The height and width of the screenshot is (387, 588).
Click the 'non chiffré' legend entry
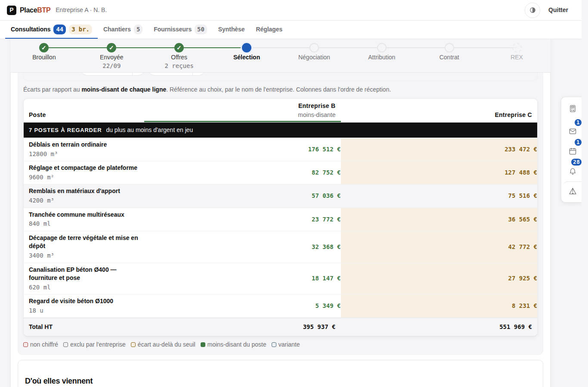pyautogui.click(x=40, y=344)
